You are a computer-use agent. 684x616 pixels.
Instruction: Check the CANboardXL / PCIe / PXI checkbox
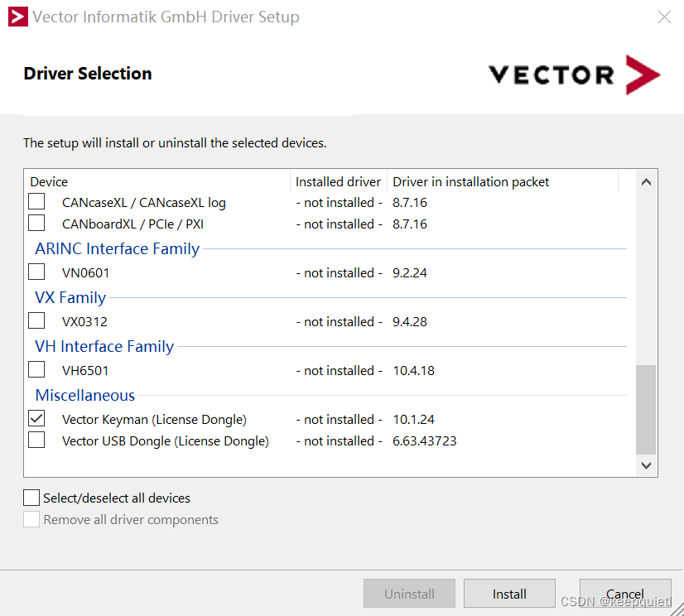[36, 223]
